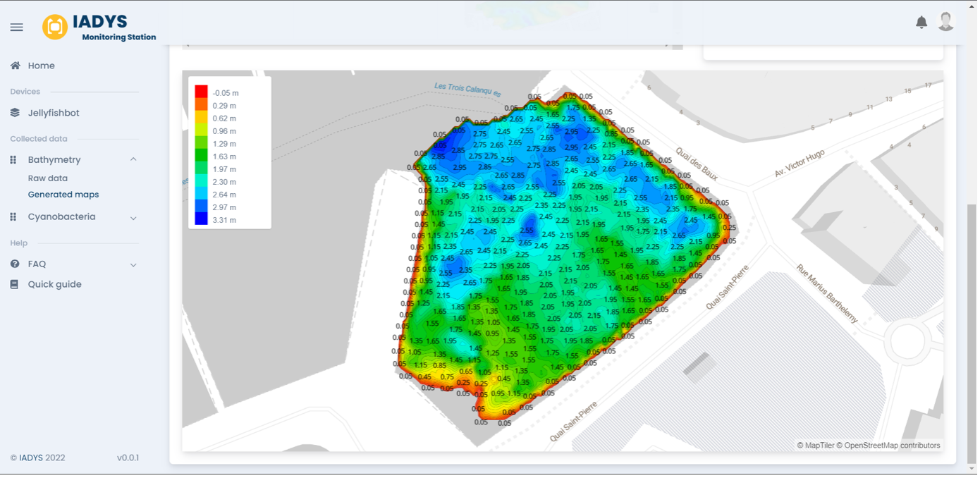Click the red -0.05 m legend swatch

[x=201, y=91]
